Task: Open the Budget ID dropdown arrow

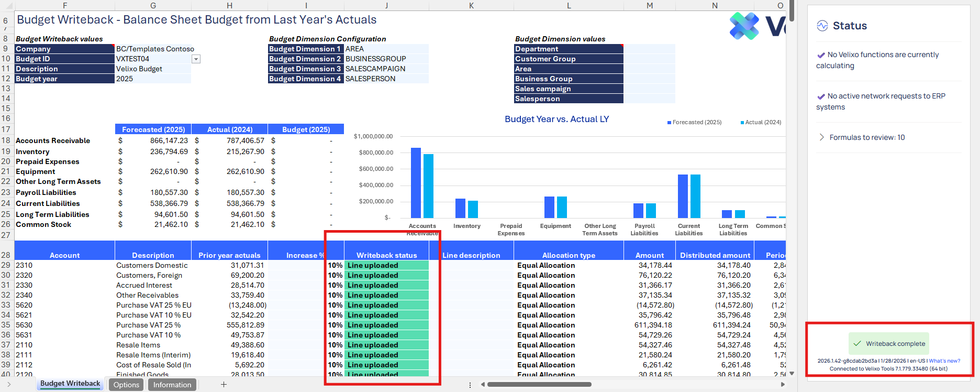Action: tap(196, 59)
